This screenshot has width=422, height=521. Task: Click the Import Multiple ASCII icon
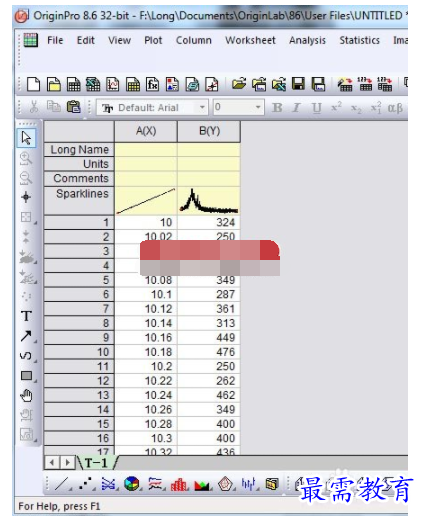(384, 84)
